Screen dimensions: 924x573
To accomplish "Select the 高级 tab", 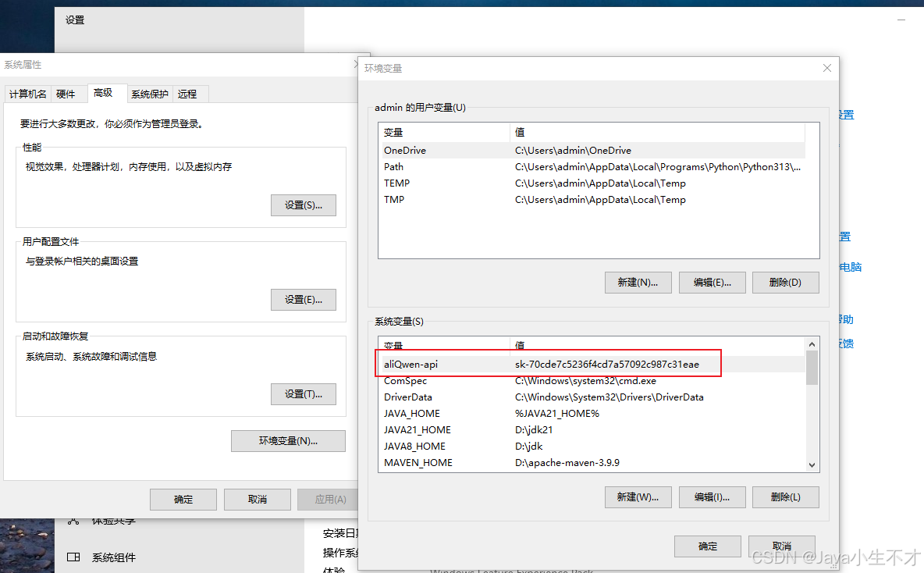I will [107, 93].
